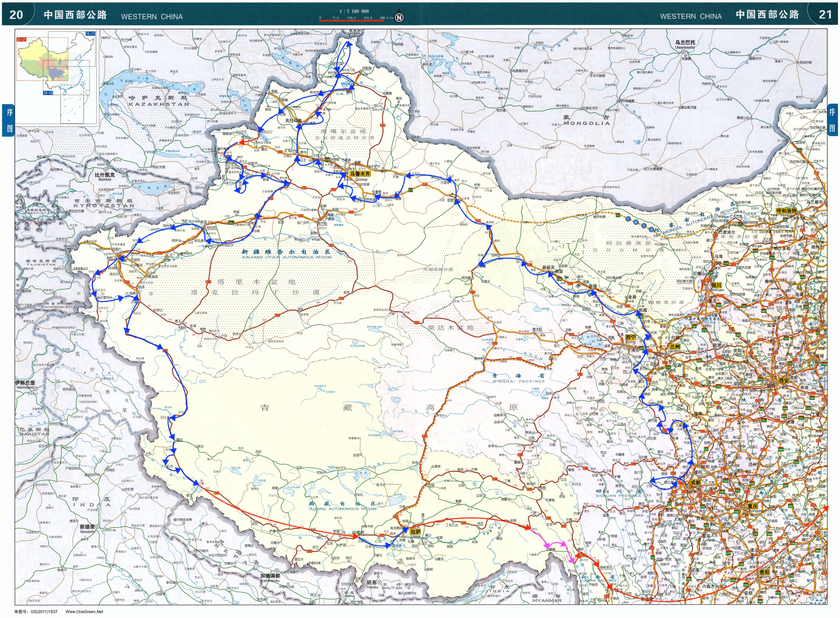Open the www.OneGreen.Net link

[x=85, y=612]
